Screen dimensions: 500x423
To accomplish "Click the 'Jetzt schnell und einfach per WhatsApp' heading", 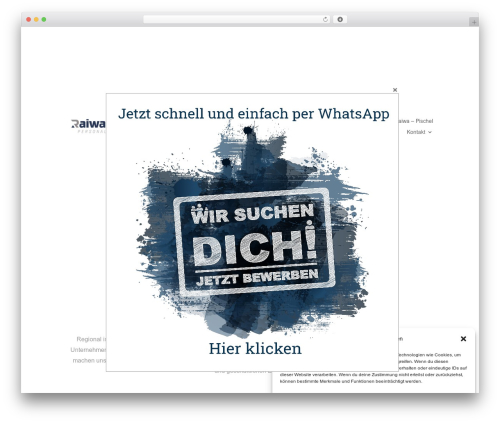I will point(254,114).
